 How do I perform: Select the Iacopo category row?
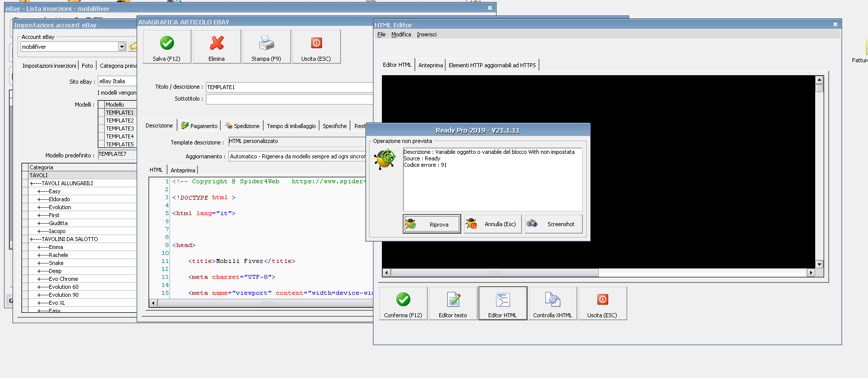click(82, 231)
